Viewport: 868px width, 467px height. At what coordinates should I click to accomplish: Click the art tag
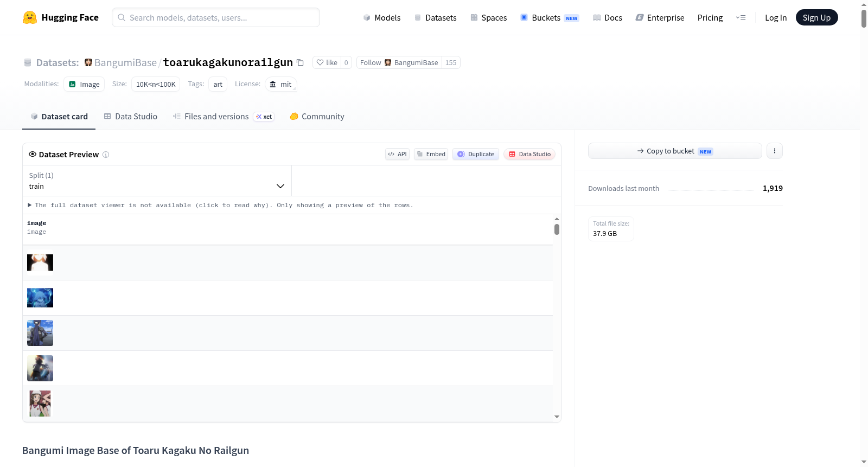tap(218, 84)
